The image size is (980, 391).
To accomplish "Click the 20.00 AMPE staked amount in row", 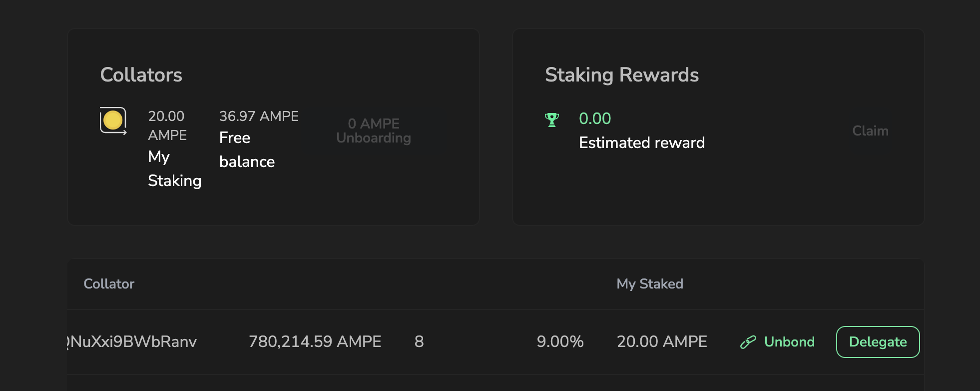I will tap(662, 341).
